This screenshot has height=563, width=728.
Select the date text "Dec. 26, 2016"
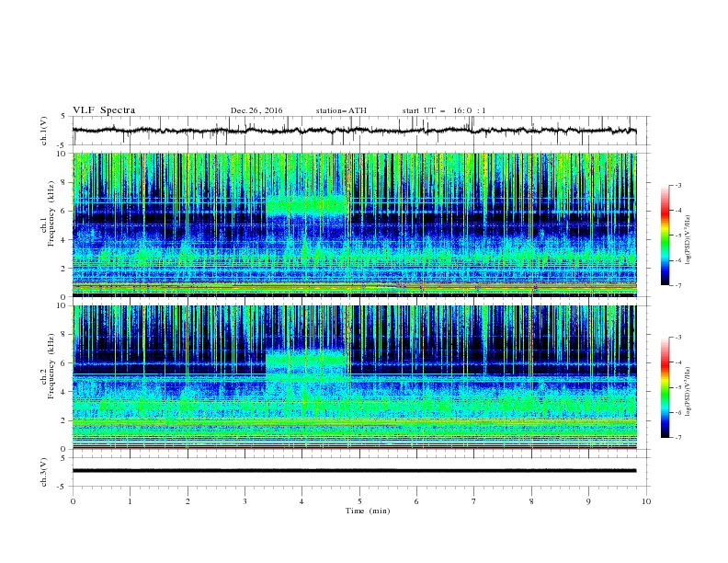(x=256, y=110)
